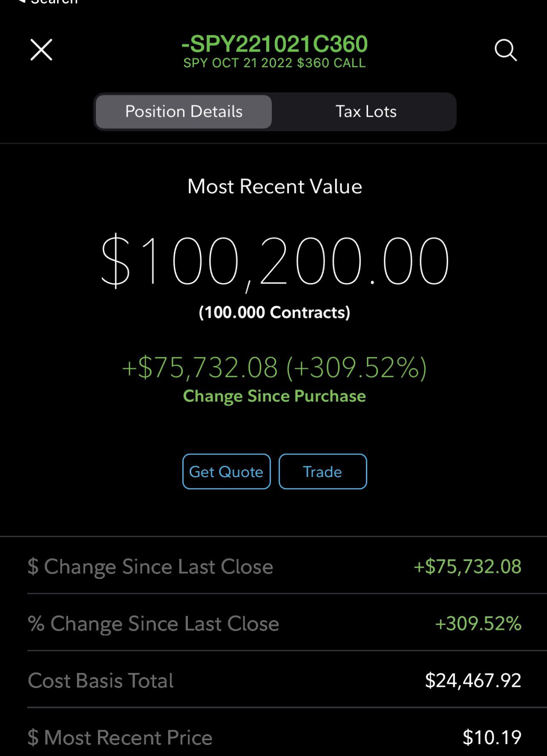Screen dimensions: 547x756
Task: Tap the Most Recent Value heading
Action: click(274, 186)
